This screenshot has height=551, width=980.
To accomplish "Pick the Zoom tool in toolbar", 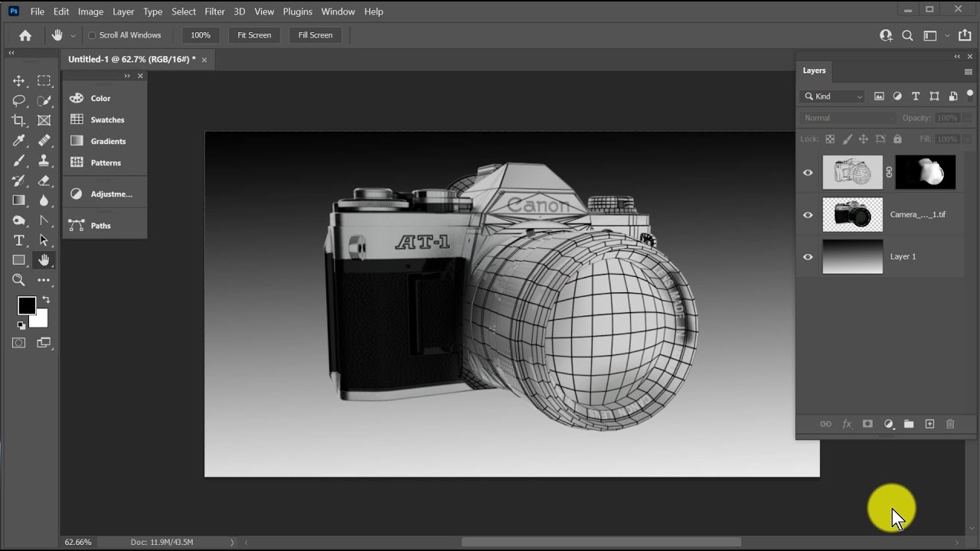I will [19, 280].
